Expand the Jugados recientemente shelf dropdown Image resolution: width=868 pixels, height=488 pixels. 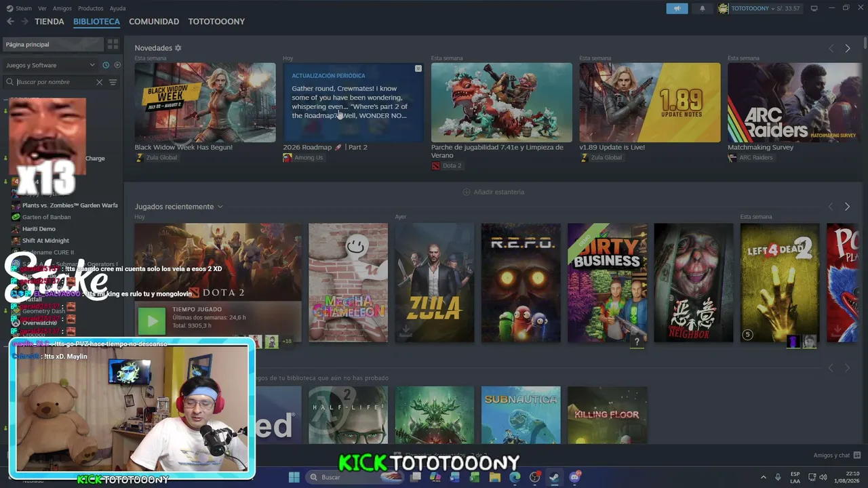tap(220, 207)
